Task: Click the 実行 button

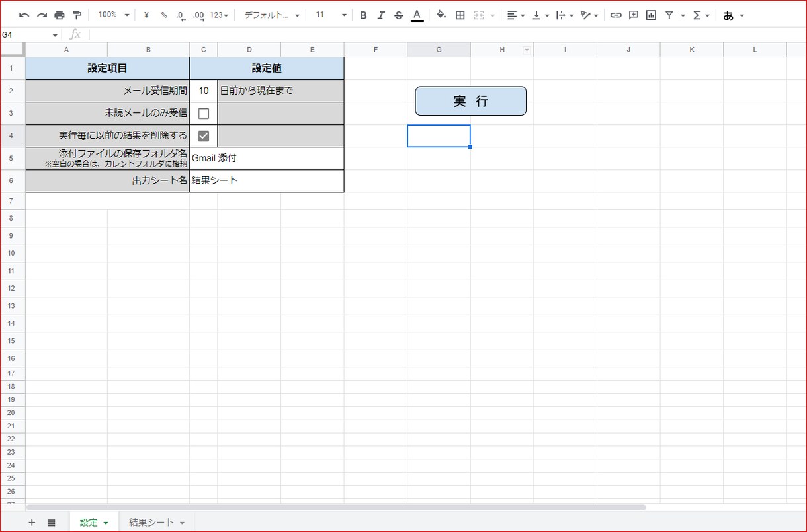Action: pos(470,100)
